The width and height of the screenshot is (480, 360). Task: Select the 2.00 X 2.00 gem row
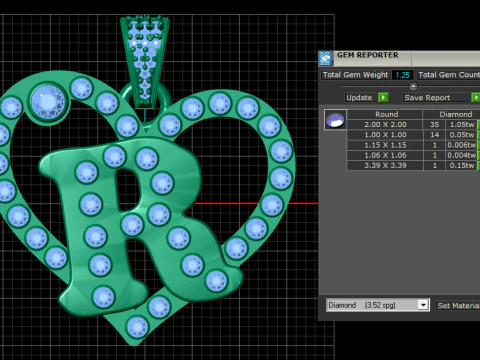pos(412,125)
